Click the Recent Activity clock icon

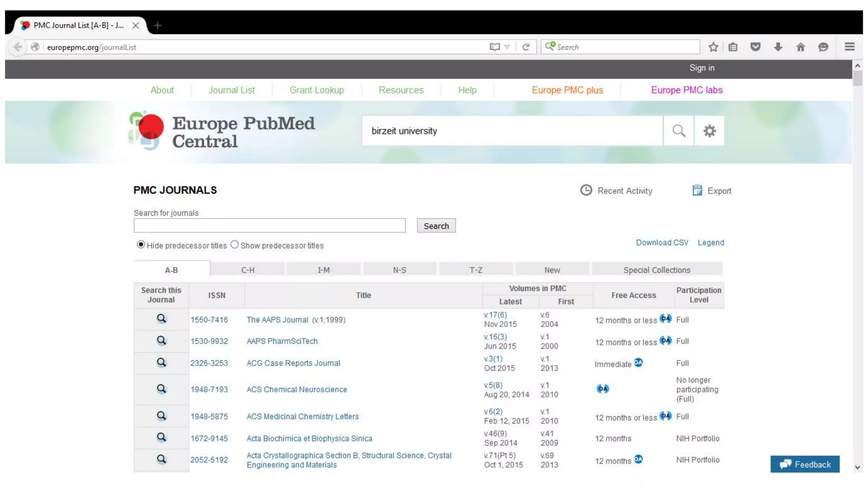586,190
